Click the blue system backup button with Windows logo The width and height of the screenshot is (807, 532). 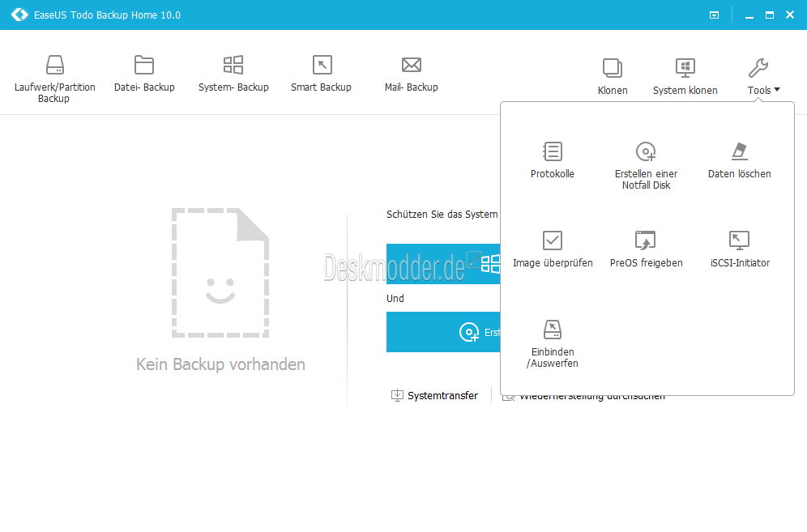point(443,264)
